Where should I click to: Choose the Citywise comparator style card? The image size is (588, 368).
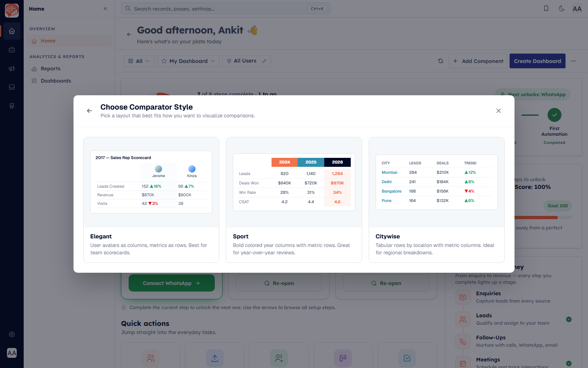tap(437, 200)
